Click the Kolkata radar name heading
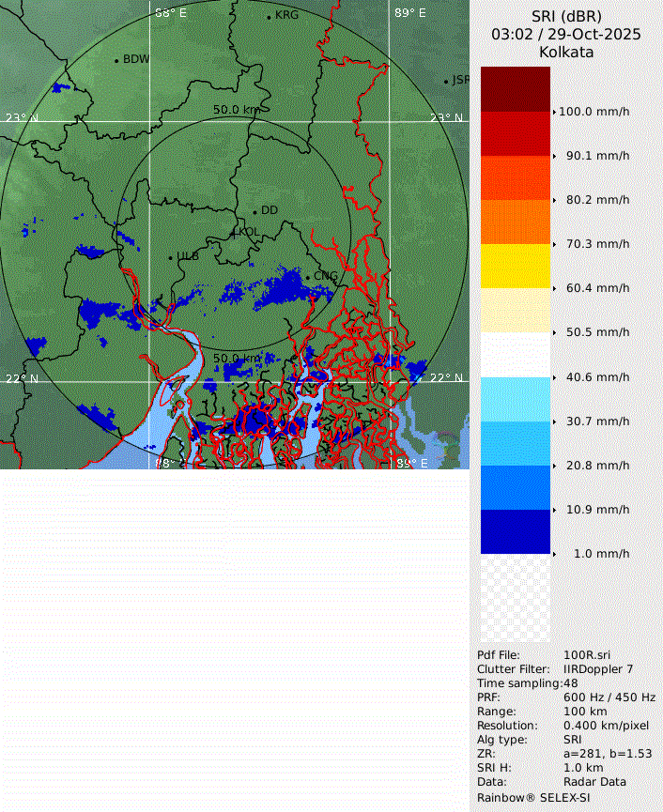This screenshot has width=663, height=812. (x=566, y=52)
